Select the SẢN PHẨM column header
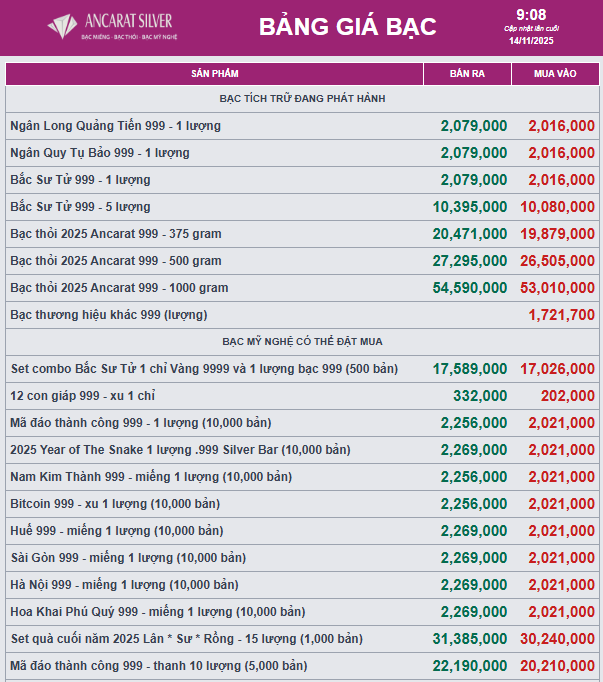The width and height of the screenshot is (603, 682). point(214,74)
